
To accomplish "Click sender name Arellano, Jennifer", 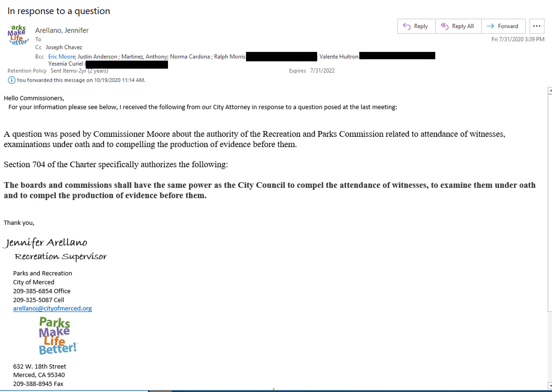I will (62, 30).
